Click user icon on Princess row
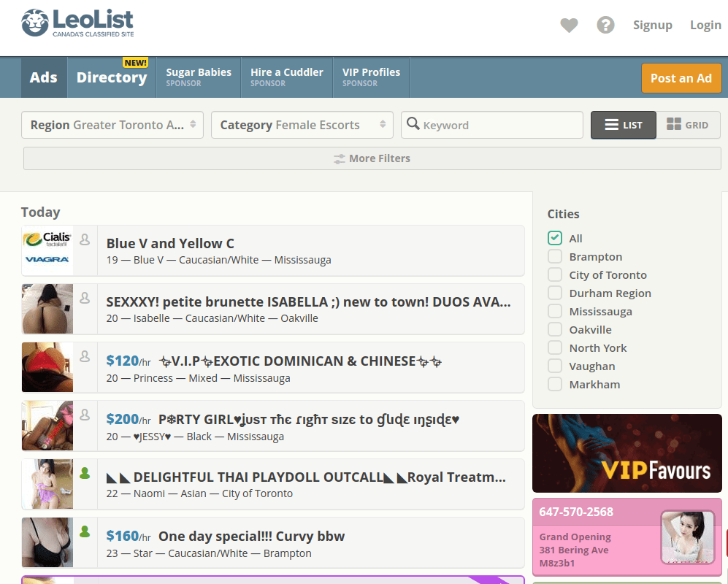The image size is (728, 584). tap(85, 356)
